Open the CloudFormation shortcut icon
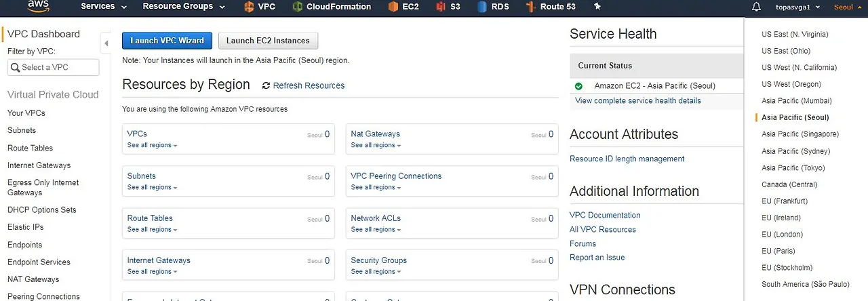Screen dimensions: 868x301 298,7
